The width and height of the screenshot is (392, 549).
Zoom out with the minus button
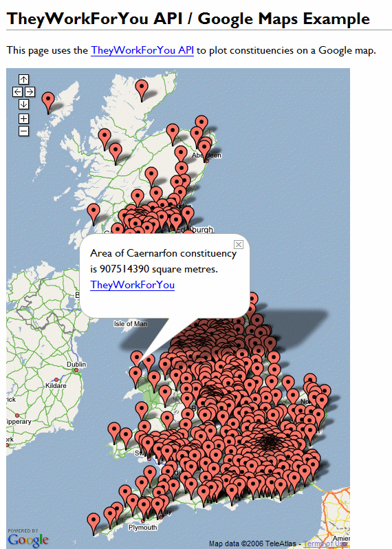click(x=23, y=131)
